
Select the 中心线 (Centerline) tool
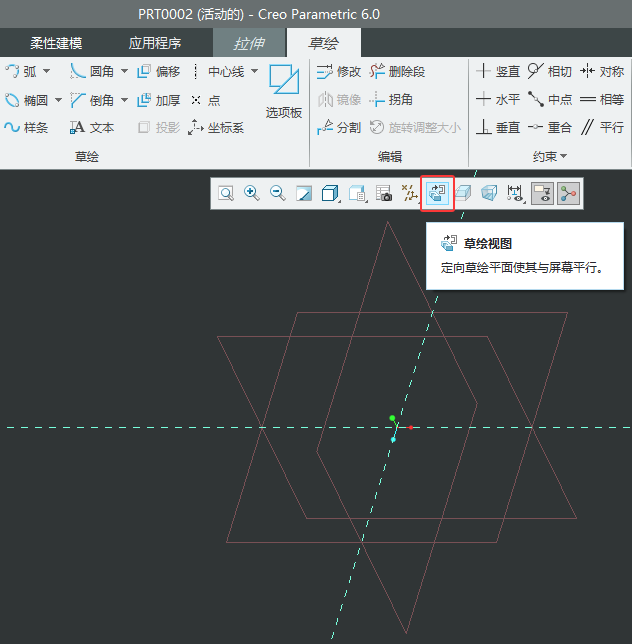click(x=218, y=71)
